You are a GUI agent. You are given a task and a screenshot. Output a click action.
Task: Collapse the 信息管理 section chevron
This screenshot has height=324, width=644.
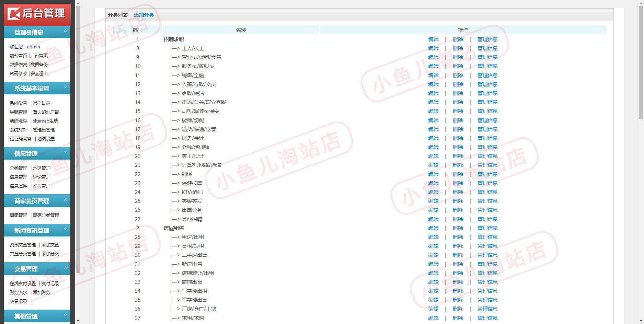coord(65,153)
